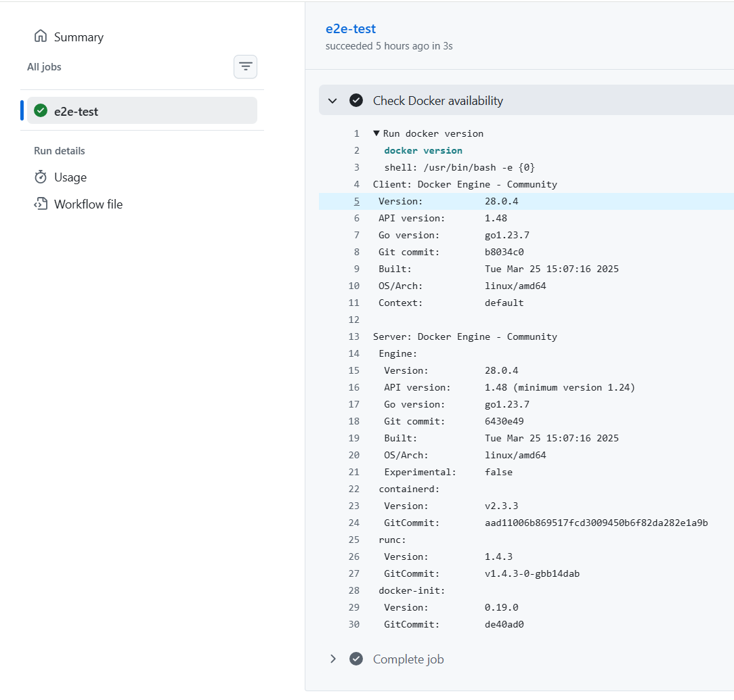This screenshot has height=700, width=734.
Task: Open the Workflow file
Action: tap(89, 204)
